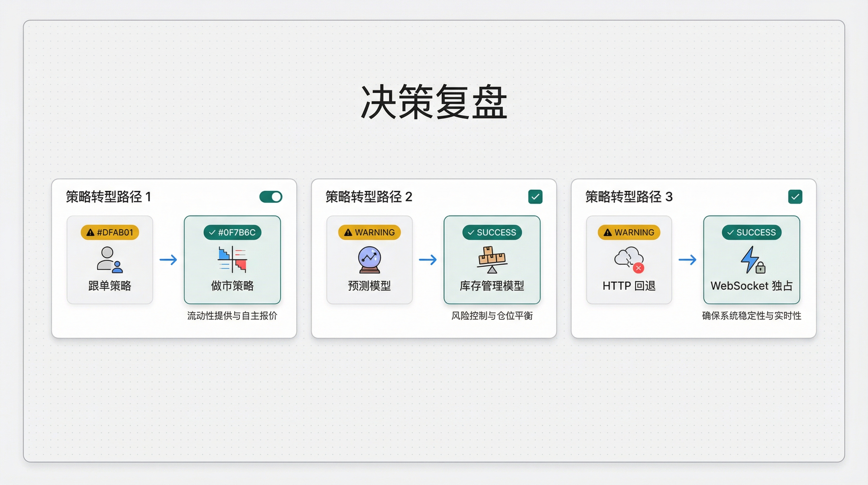868x485 pixels.
Task: Click the lightning bolt lock icon
Action: coord(752,259)
